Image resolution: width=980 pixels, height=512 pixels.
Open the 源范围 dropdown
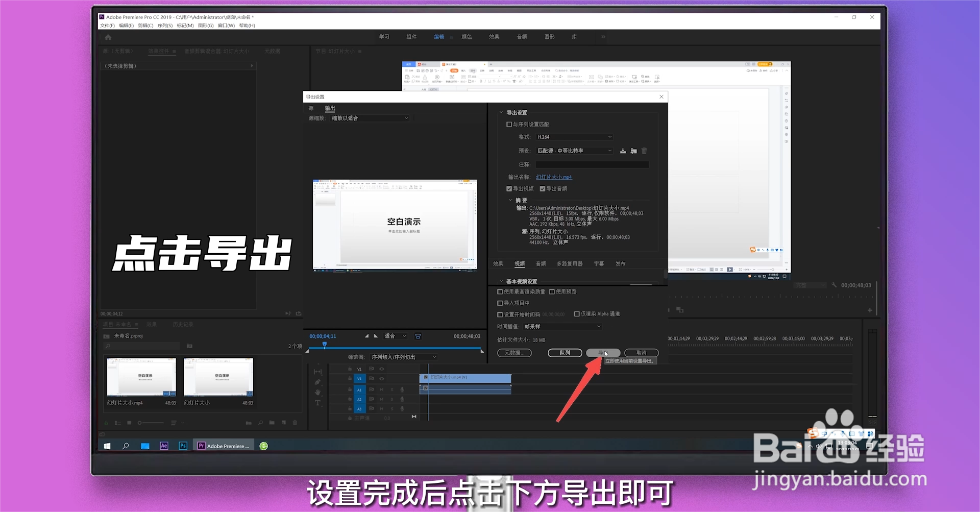[403, 357]
